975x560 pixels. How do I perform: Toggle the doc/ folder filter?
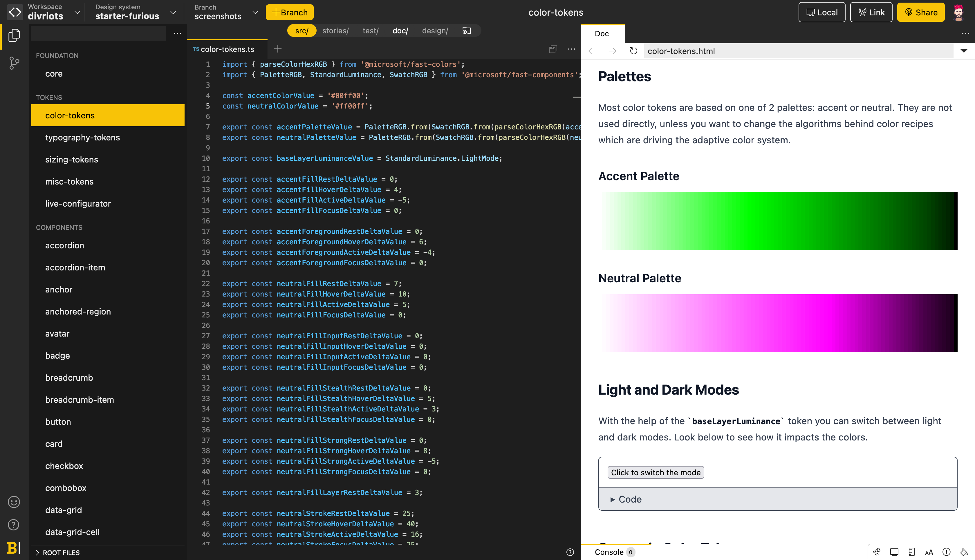[400, 31]
